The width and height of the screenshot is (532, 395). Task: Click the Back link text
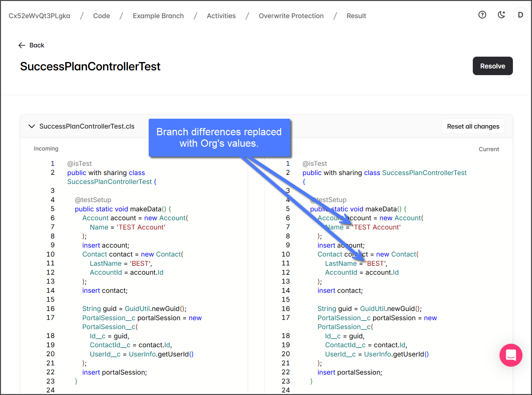click(37, 46)
